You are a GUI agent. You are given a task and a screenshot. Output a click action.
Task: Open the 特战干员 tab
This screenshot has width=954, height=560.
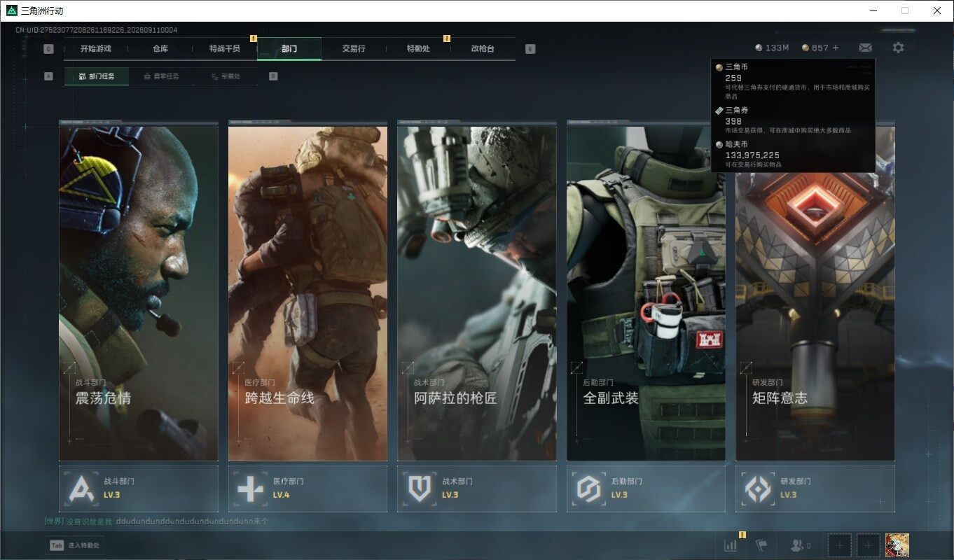pos(225,49)
